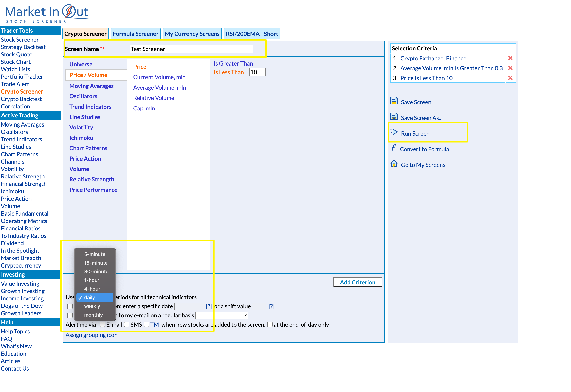This screenshot has height=392, width=571.
Task: Enable the E-mail alert checkbox
Action: coord(103,324)
